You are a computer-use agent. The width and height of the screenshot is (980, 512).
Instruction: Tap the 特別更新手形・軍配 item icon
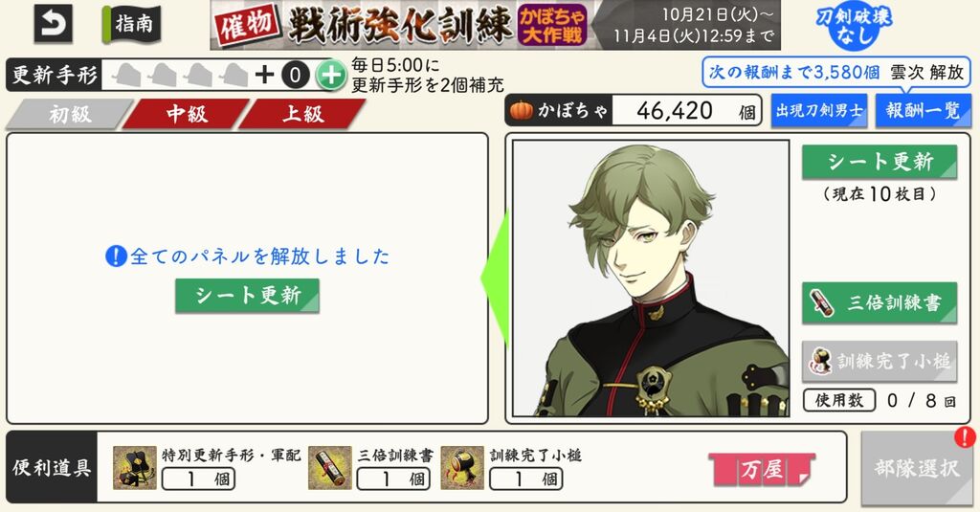134,468
